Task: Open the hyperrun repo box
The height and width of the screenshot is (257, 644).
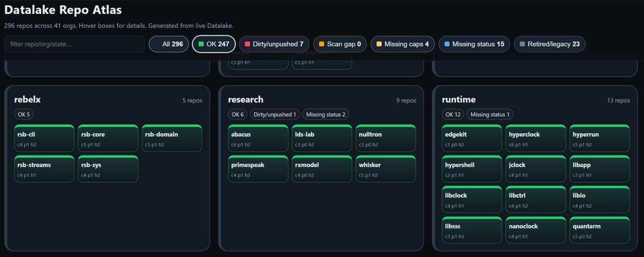Action: [599, 138]
